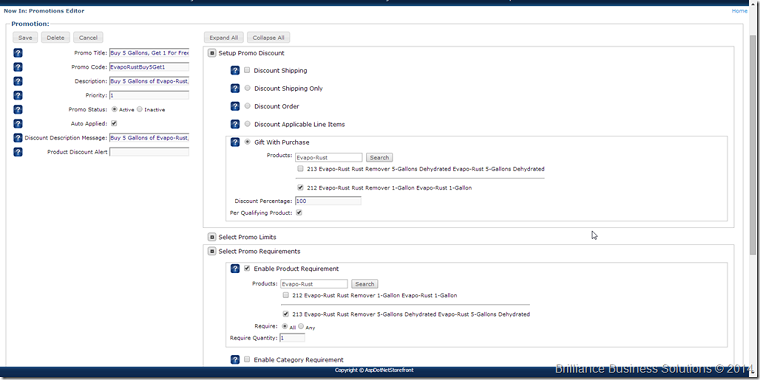760x380 pixels.
Task: Search required products in Promo Requirements
Action: coord(364,284)
